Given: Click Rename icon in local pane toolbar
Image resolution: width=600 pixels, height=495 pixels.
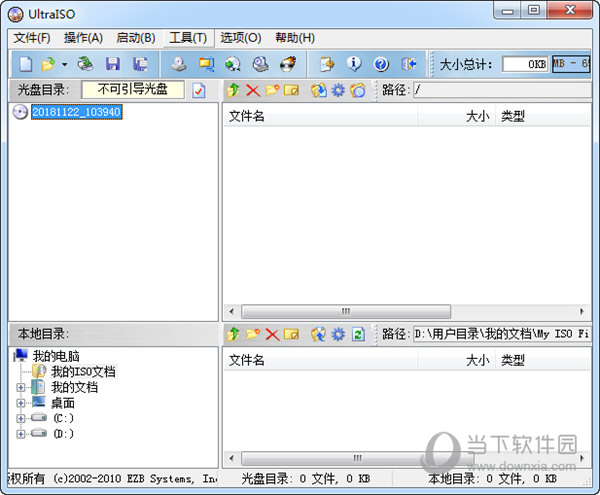Looking at the screenshot, I should coord(292,334).
